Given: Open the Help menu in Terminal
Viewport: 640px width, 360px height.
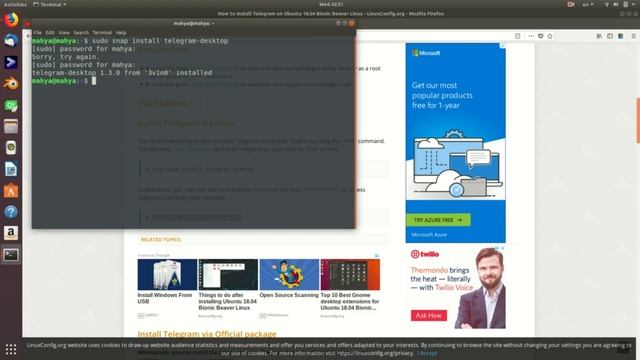Looking at the screenshot, I should click(x=121, y=32).
